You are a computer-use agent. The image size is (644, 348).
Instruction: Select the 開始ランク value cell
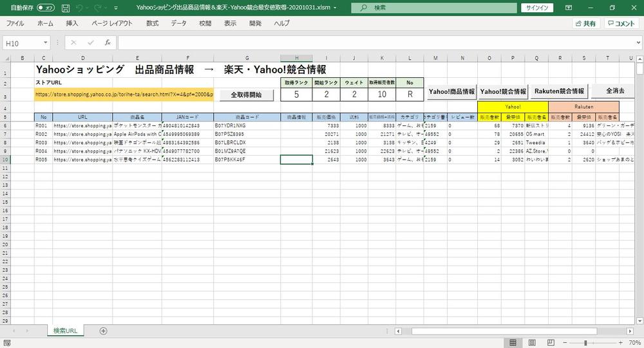point(326,95)
